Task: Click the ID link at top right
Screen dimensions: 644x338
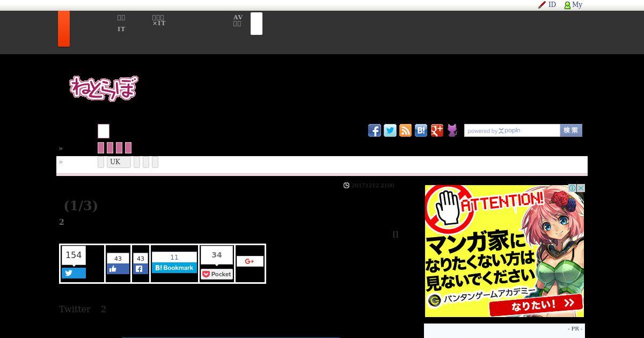Action: click(x=552, y=5)
